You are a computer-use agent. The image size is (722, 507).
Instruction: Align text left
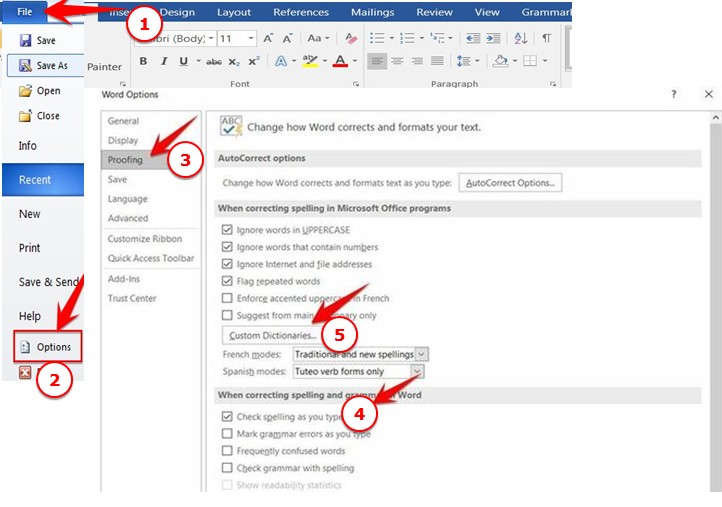point(377,61)
